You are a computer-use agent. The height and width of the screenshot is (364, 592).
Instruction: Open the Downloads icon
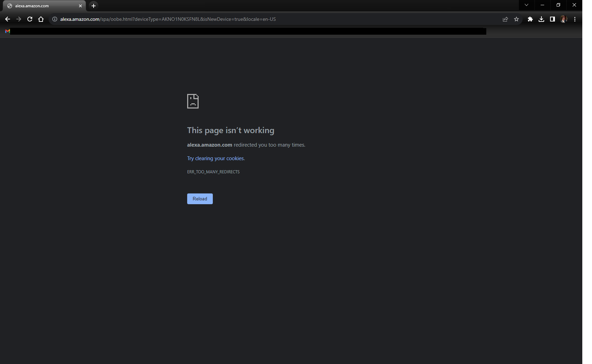[x=541, y=19]
